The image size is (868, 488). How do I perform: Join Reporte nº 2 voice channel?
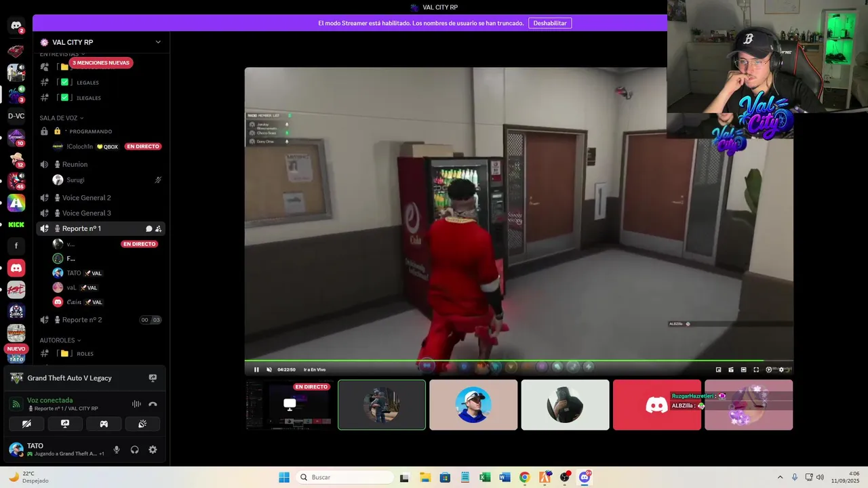click(100, 320)
